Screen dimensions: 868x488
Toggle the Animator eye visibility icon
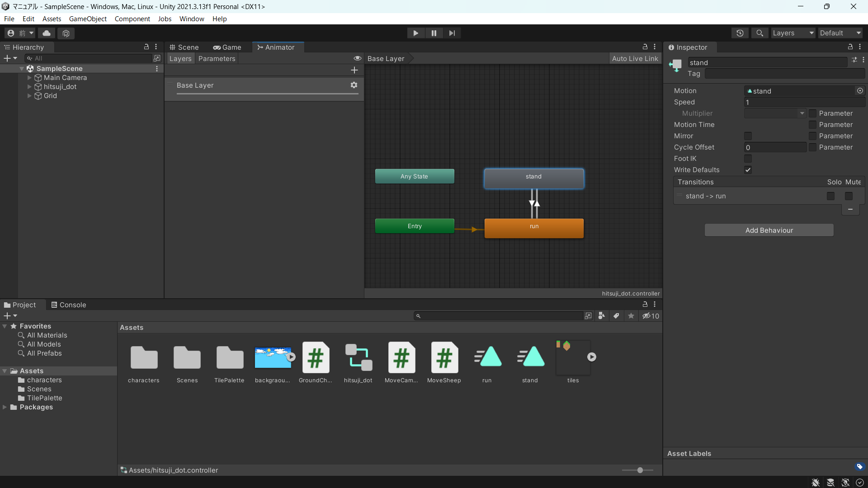(357, 58)
